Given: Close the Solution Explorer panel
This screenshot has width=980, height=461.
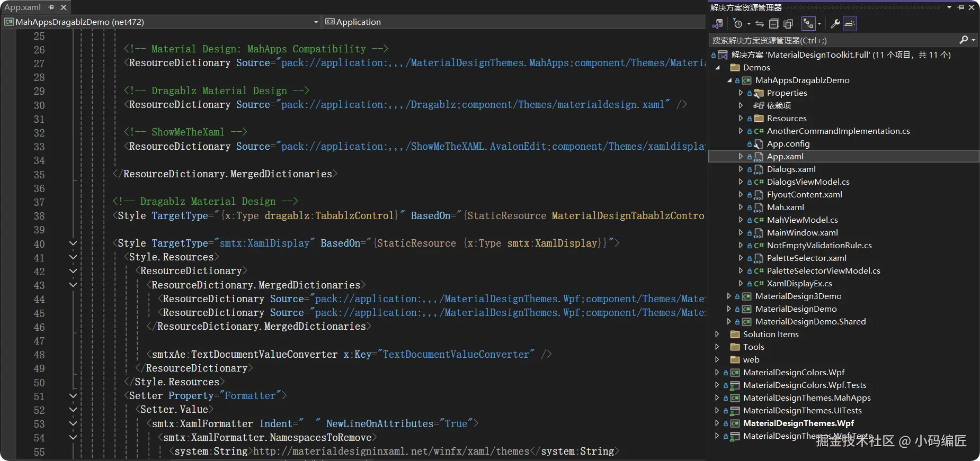Looking at the screenshot, I should (972, 7).
